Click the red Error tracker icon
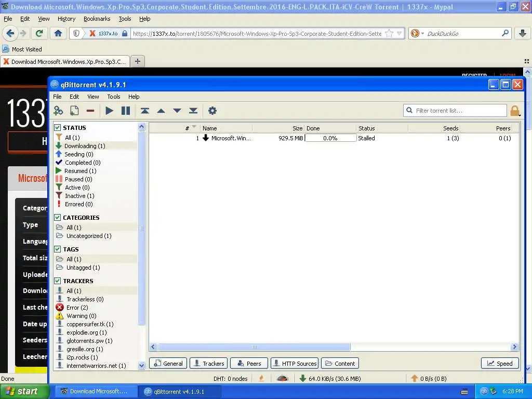The width and height of the screenshot is (532, 399). 60,308
